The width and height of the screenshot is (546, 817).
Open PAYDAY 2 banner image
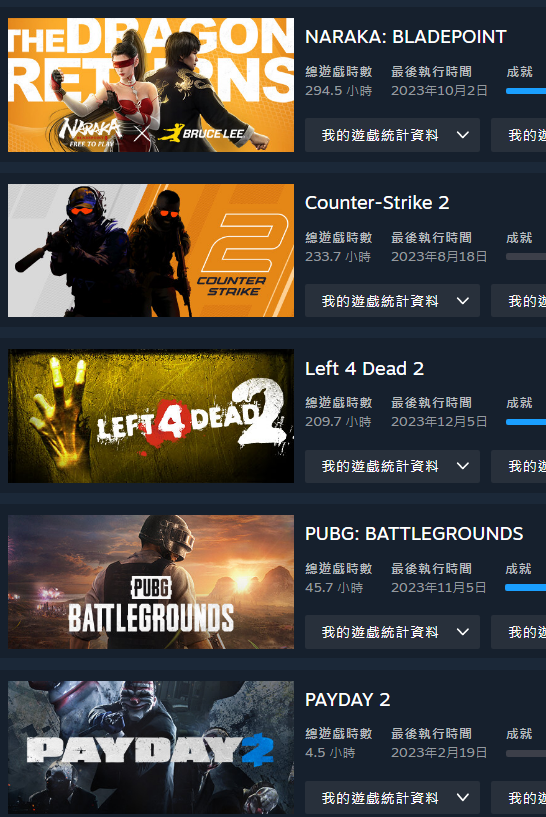point(151,747)
